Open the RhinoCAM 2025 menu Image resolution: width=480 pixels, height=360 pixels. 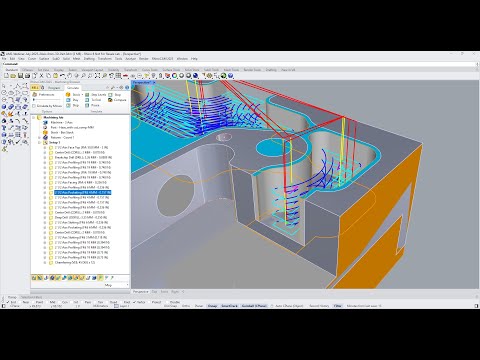coord(162,59)
